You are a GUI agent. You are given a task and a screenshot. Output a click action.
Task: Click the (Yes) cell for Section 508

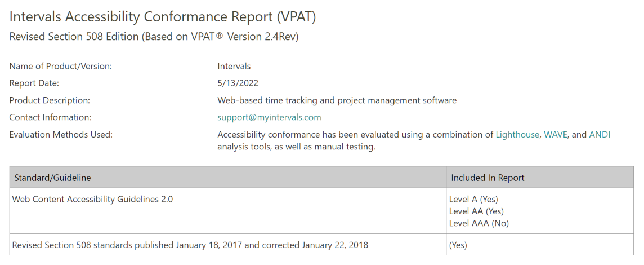tap(458, 245)
